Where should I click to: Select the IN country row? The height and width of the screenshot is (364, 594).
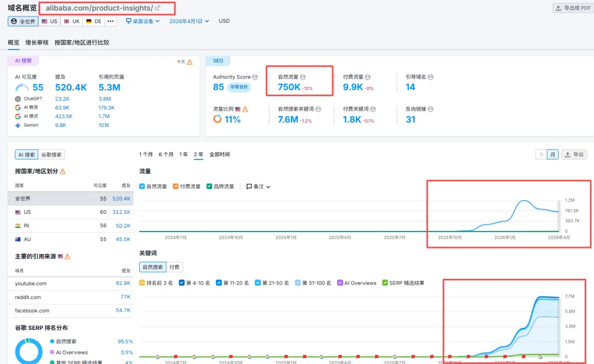click(x=70, y=225)
